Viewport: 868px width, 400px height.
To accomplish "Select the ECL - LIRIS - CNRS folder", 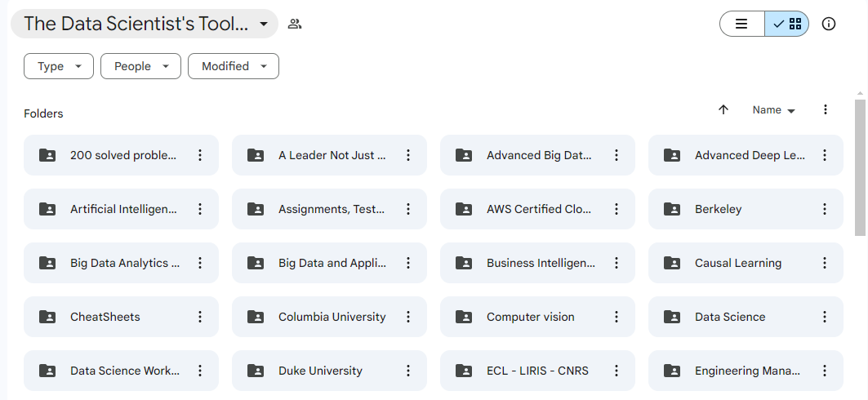I will pos(537,371).
